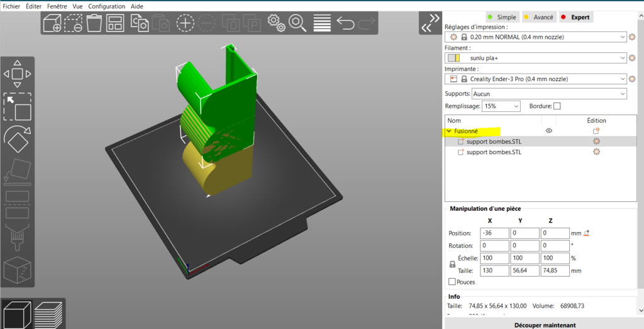644x329 pixels.
Task: Open the Fichier menu
Action: [x=11, y=6]
